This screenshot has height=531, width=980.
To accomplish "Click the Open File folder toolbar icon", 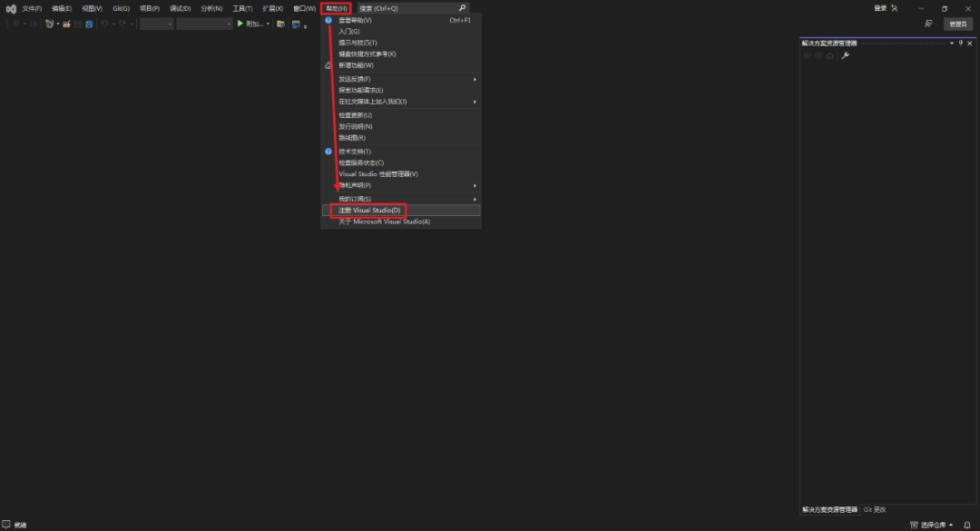I will [66, 24].
